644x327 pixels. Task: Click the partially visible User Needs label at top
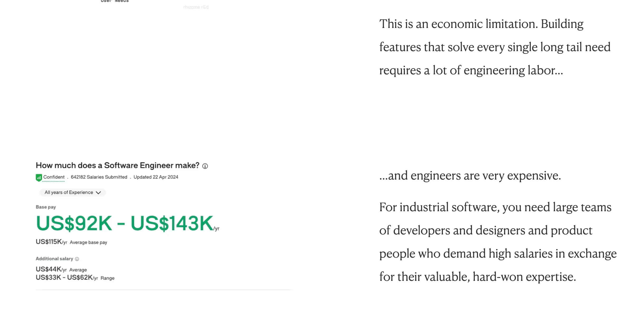115,1
